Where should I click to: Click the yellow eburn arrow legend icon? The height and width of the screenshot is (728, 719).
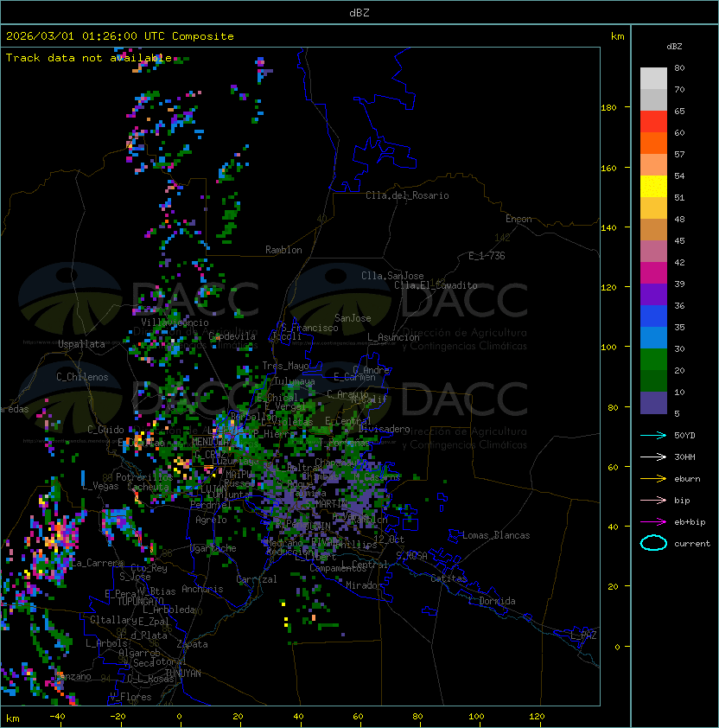(653, 479)
